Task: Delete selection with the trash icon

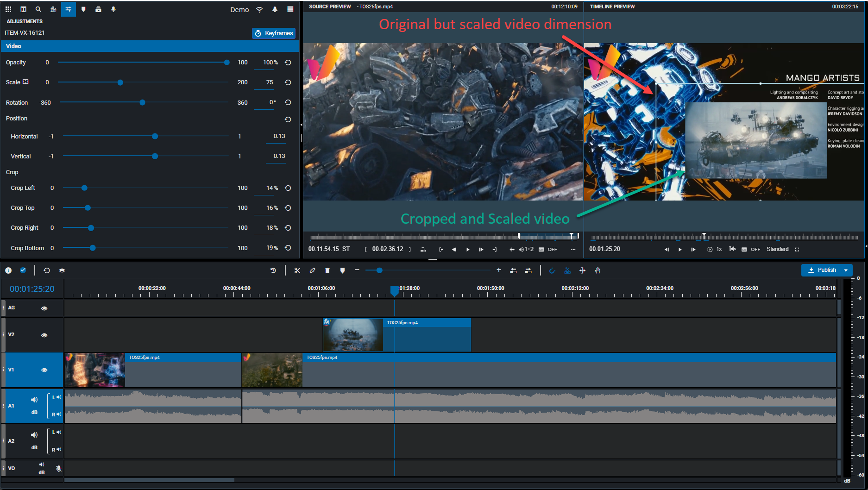Action: point(327,270)
